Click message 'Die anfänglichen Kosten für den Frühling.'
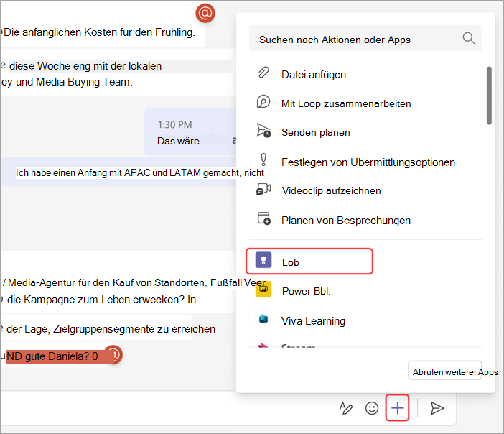Image resolution: width=504 pixels, height=434 pixels. (x=99, y=32)
